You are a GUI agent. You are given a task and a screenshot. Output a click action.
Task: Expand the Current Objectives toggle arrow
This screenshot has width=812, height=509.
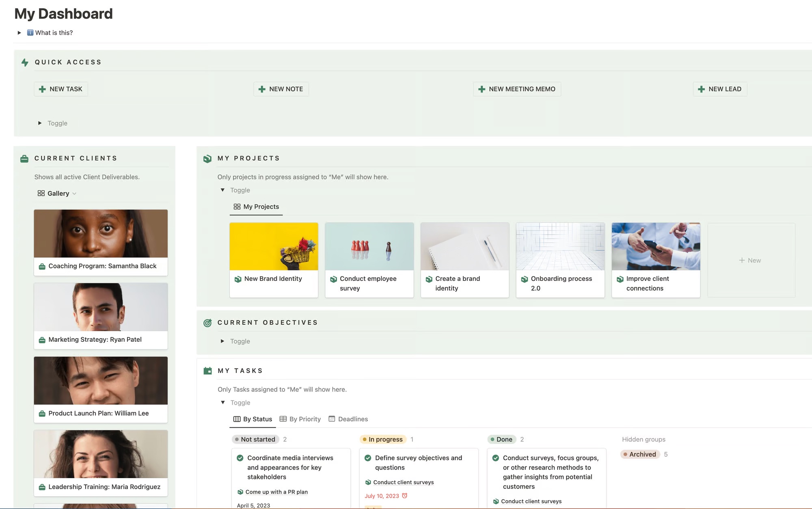coord(222,341)
